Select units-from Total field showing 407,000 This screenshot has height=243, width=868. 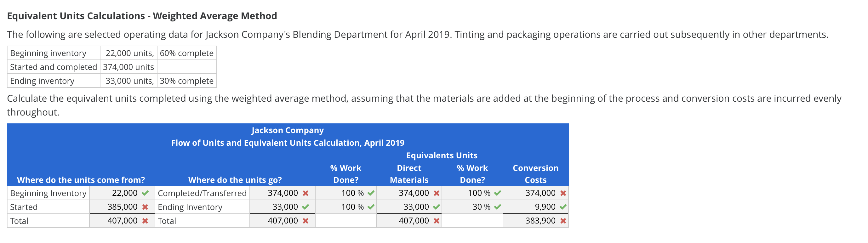point(122,221)
